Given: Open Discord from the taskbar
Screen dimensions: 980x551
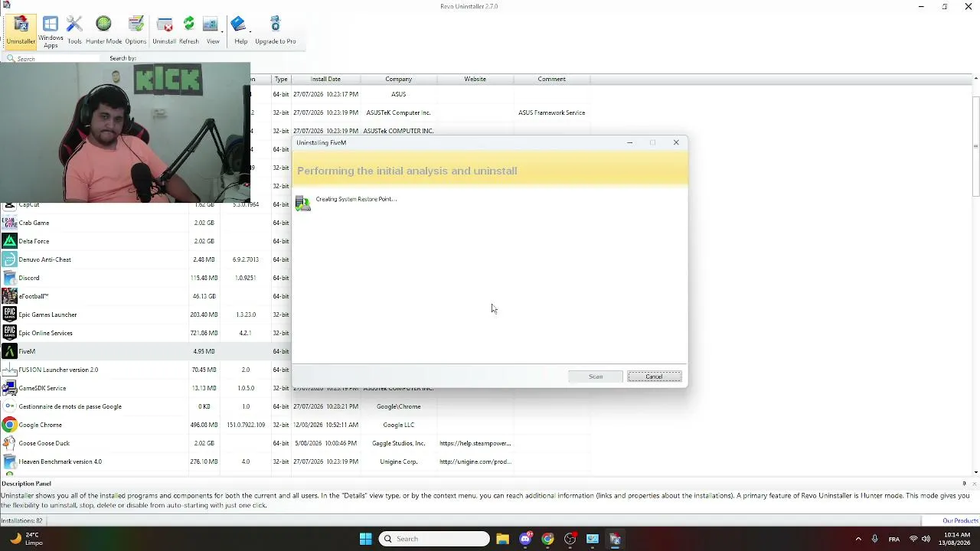Looking at the screenshot, I should pyautogui.click(x=525, y=539).
